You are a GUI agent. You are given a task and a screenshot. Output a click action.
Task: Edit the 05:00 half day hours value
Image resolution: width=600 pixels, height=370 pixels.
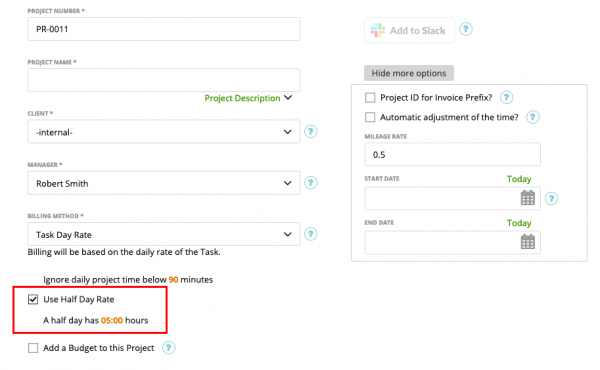tap(112, 320)
